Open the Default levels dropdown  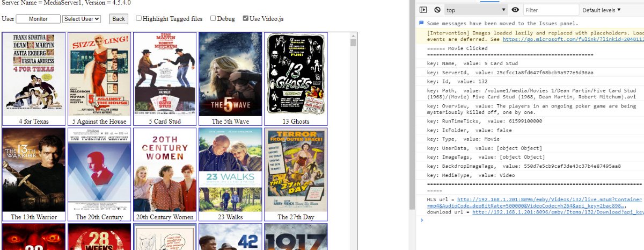tap(602, 10)
